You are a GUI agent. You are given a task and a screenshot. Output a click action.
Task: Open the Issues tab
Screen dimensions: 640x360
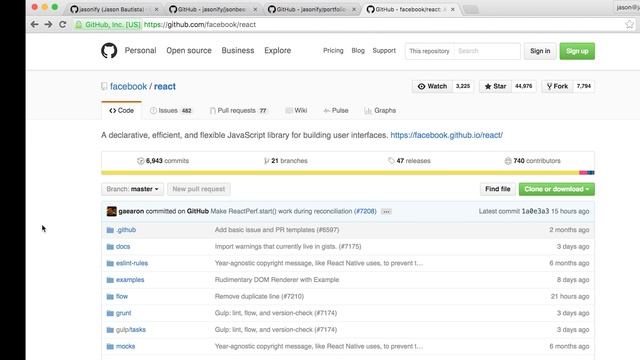click(x=171, y=111)
